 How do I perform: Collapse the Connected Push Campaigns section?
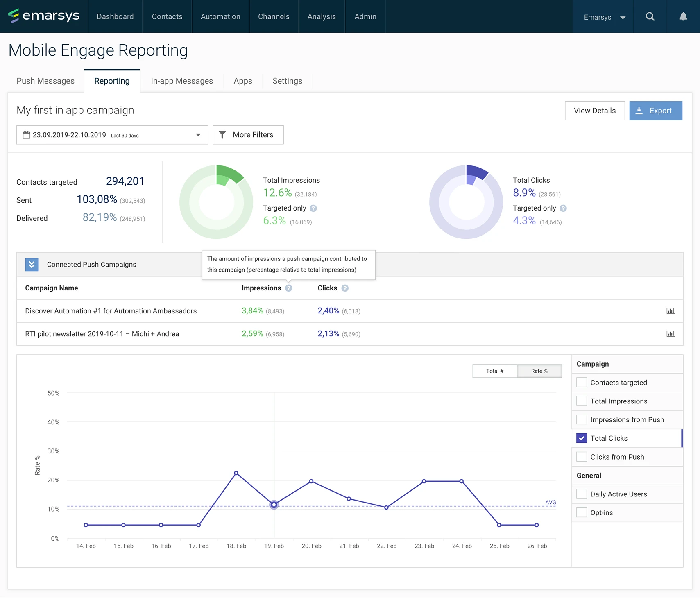(x=32, y=265)
